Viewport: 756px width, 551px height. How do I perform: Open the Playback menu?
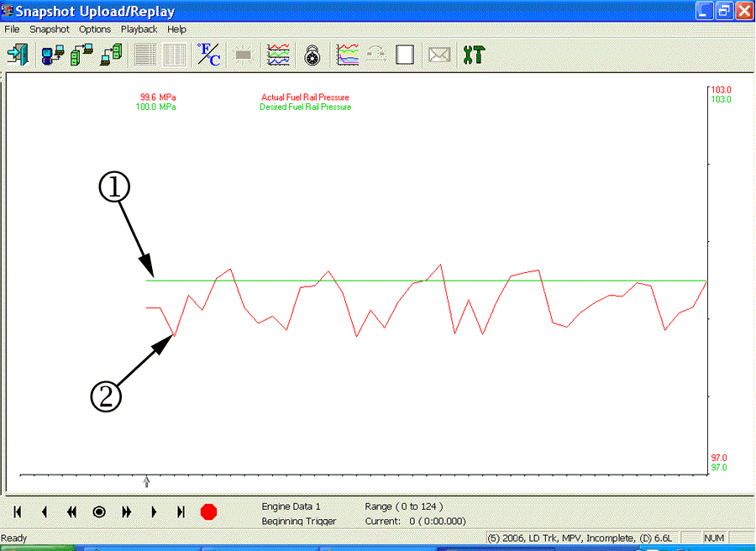(x=139, y=29)
